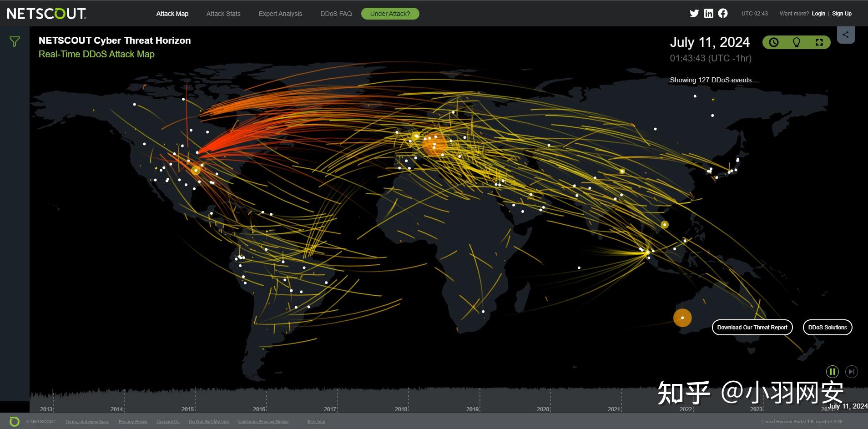Viewport: 868px width, 429px height.
Task: Open the filter funnel icon in sidebar
Action: pyautogui.click(x=15, y=42)
